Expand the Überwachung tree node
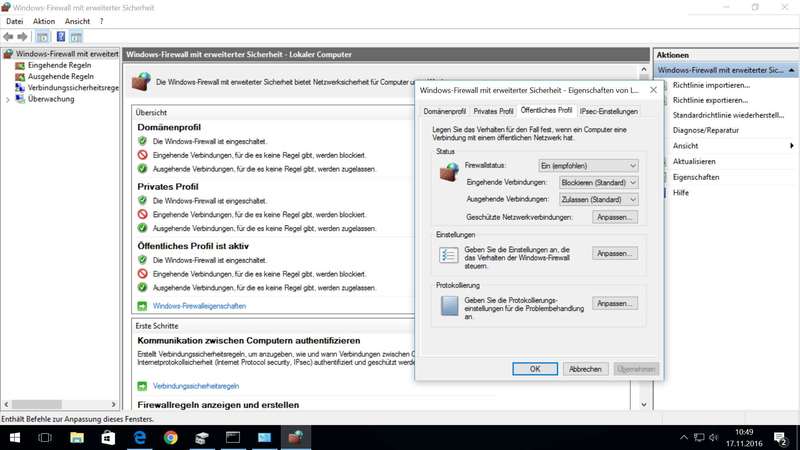Screen dimensions: 800x450 pos(8,99)
